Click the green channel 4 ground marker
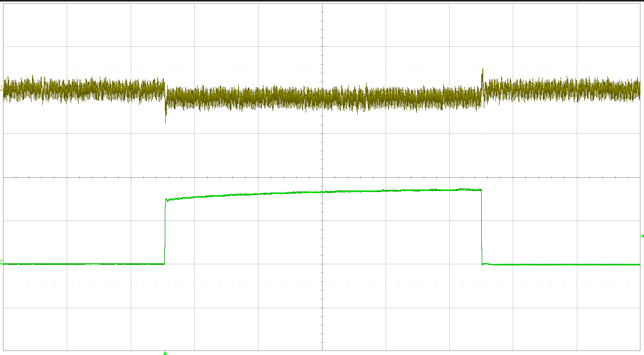Image resolution: width=644 pixels, height=355 pixels. click(x=2, y=261)
